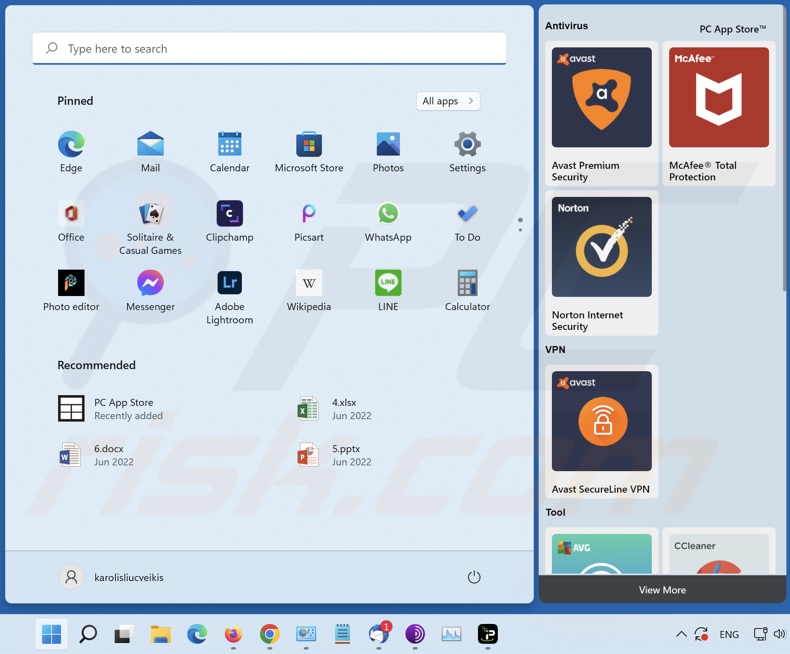Open the picture viewer taskbar icon
Image resolution: width=790 pixels, height=654 pixels.
pyautogui.click(x=306, y=634)
